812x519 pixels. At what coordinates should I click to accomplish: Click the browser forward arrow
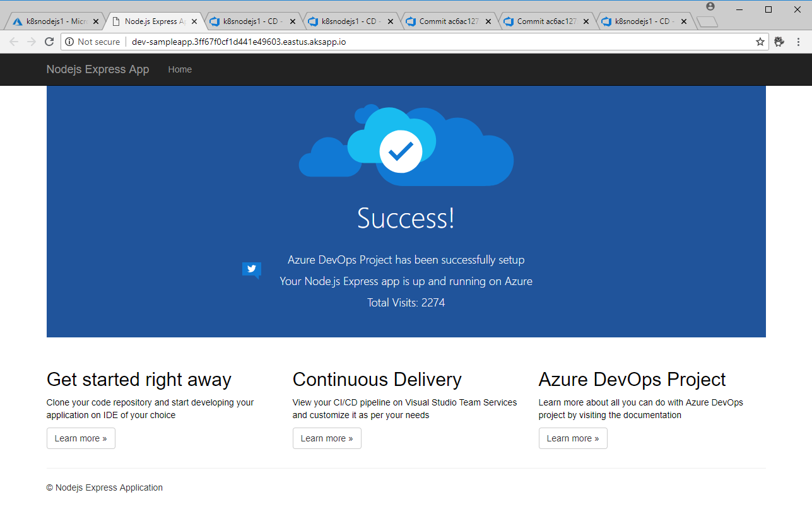[32, 42]
